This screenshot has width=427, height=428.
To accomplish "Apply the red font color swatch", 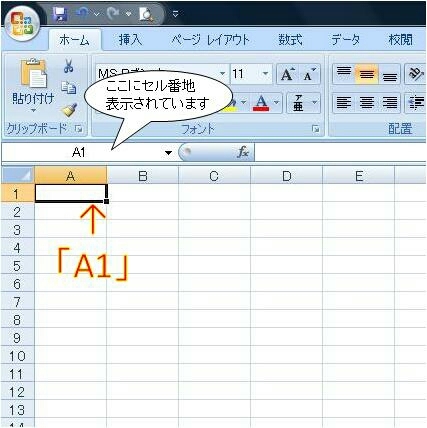I will coord(261,102).
